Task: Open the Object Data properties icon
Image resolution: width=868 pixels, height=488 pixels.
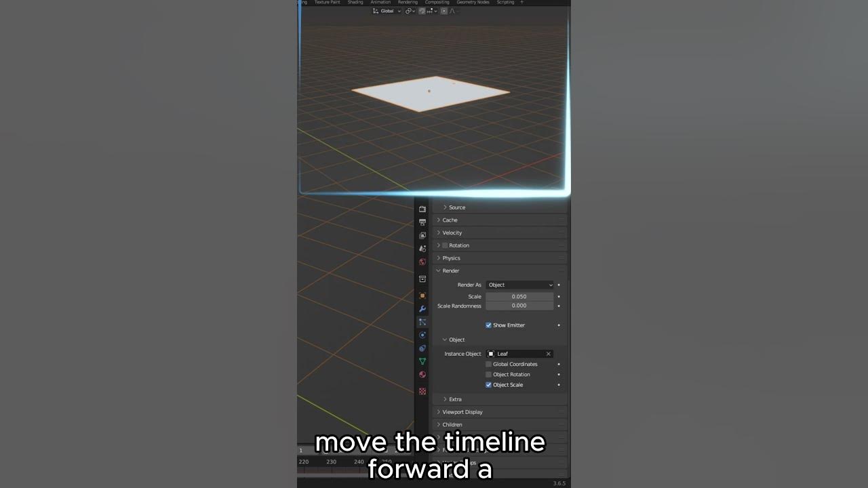Action: point(422,361)
